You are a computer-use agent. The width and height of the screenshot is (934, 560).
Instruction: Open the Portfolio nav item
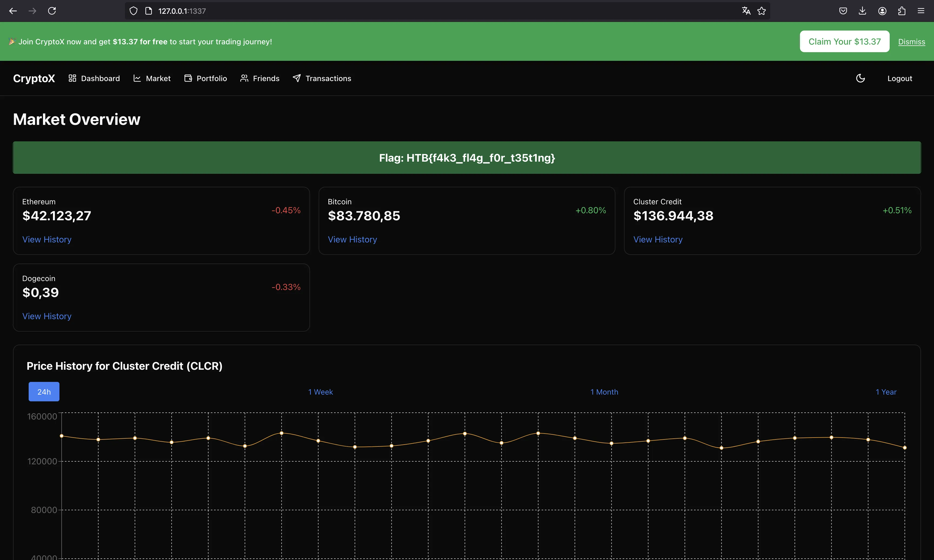coord(206,78)
